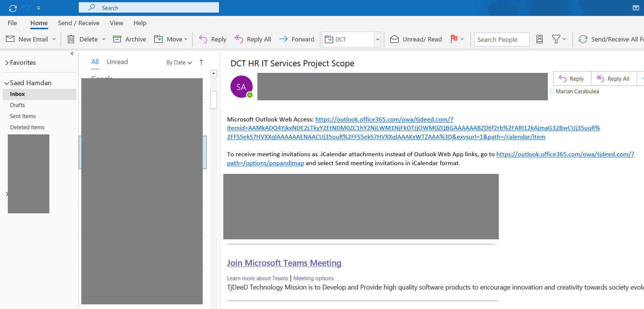Click the Undo arrow in title bar
Image resolution: width=644 pixels, height=309 pixels.
[26, 8]
